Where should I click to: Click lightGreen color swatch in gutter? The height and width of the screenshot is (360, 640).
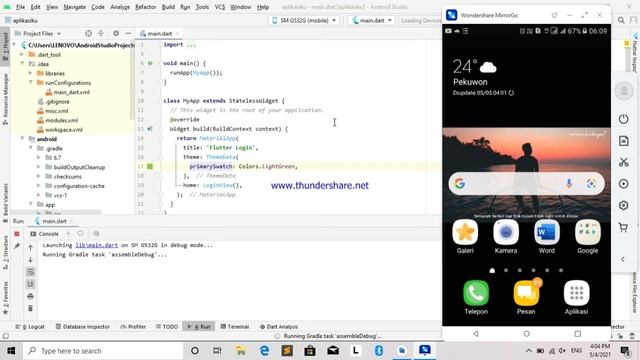tap(150, 166)
